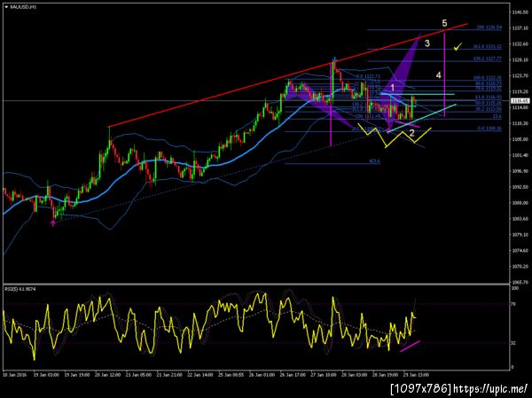Click time axis label 29 Jan 13:00
This screenshot has width=532, height=398.
click(x=417, y=375)
